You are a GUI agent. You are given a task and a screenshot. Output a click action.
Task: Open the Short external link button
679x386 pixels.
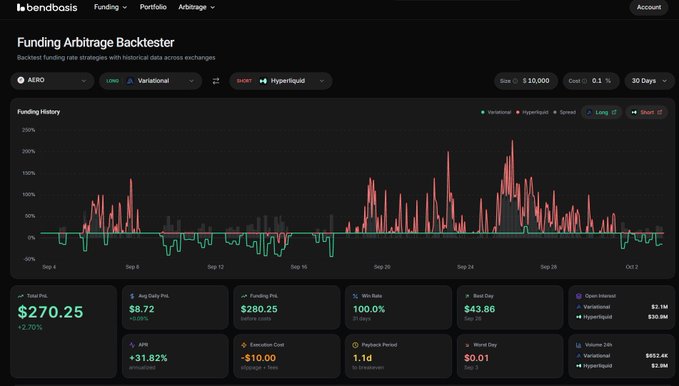click(647, 112)
